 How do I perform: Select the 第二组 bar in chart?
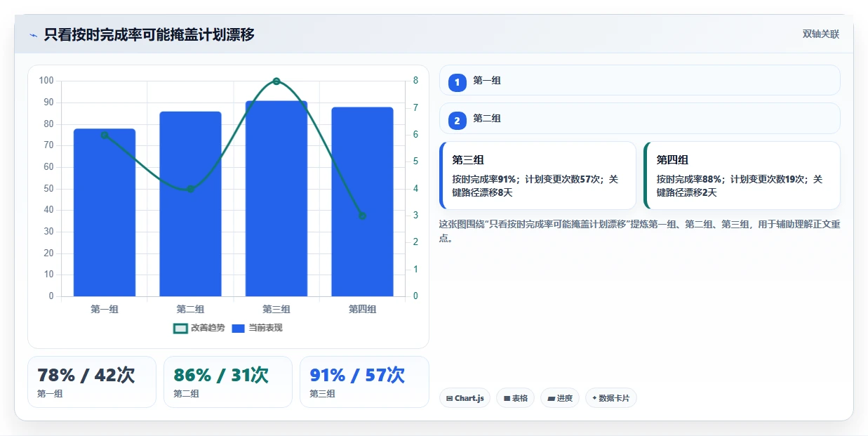coord(190,204)
